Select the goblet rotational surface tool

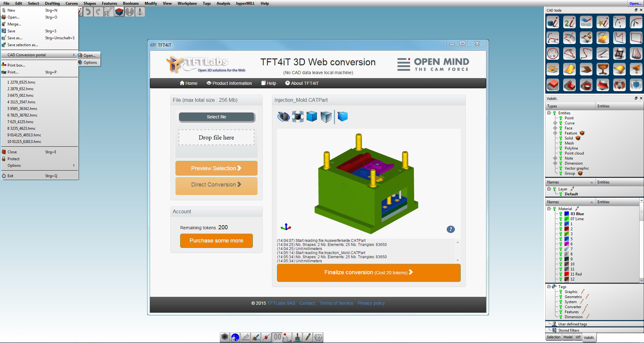coord(602,69)
